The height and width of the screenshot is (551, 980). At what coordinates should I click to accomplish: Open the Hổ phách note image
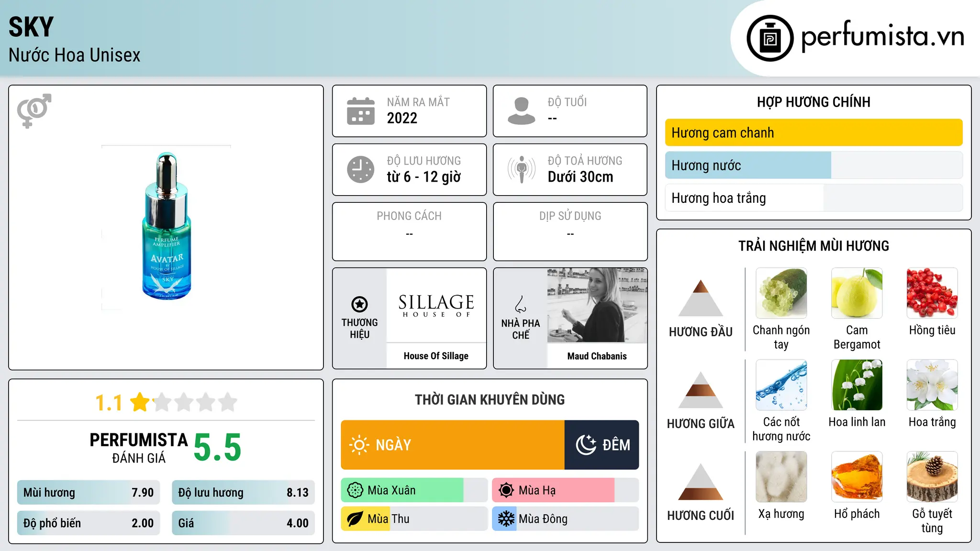pos(857,477)
